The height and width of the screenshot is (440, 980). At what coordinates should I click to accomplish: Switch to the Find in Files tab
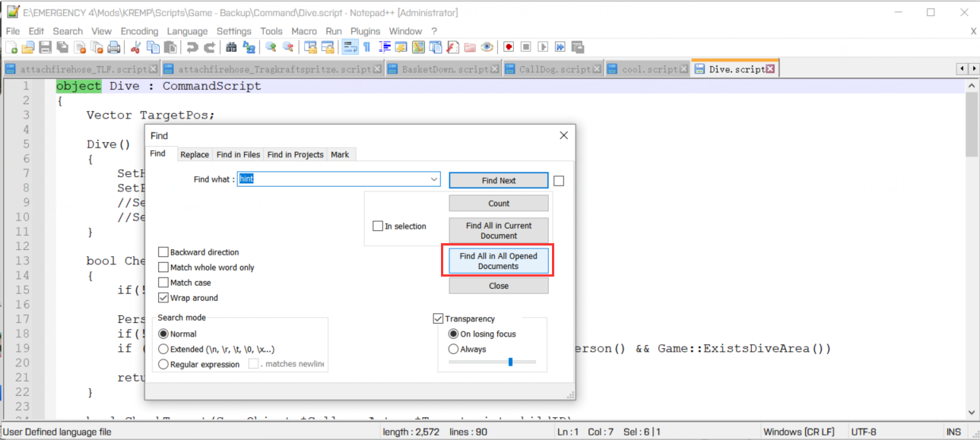(238, 154)
